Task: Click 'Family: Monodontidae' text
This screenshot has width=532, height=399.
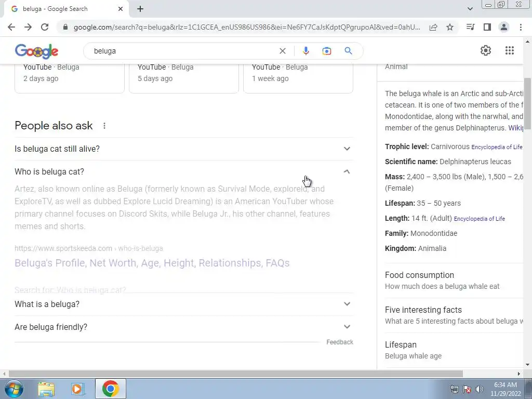Action: [421, 233]
